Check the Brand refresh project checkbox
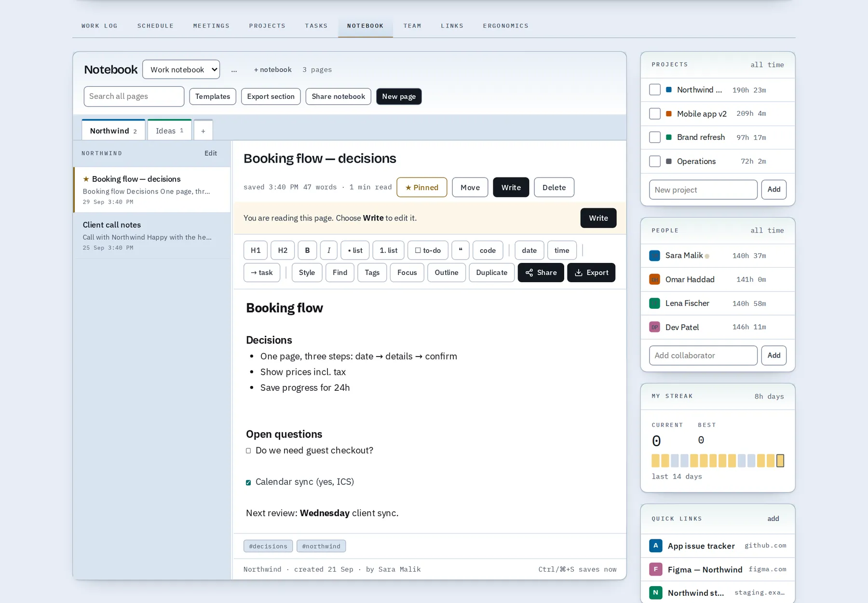 tap(655, 137)
